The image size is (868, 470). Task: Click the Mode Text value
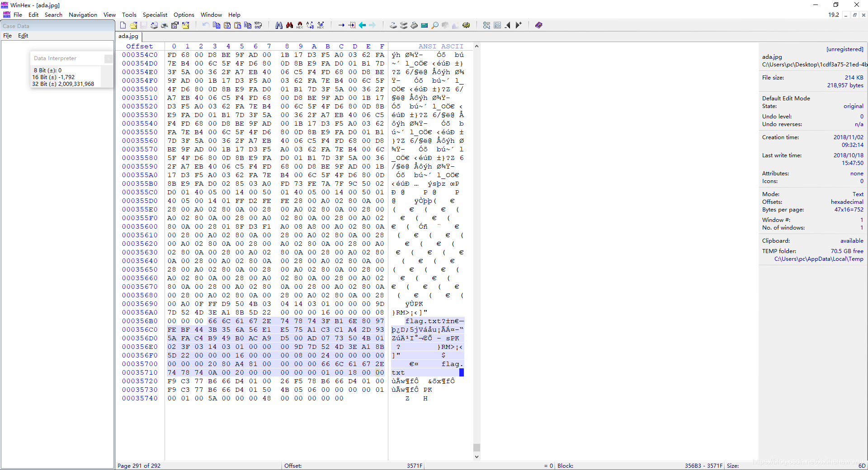coord(858,194)
